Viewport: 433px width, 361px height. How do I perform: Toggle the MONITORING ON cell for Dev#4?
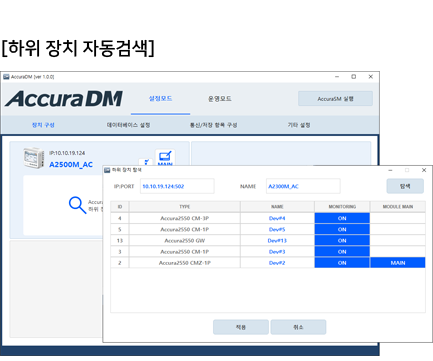point(342,218)
